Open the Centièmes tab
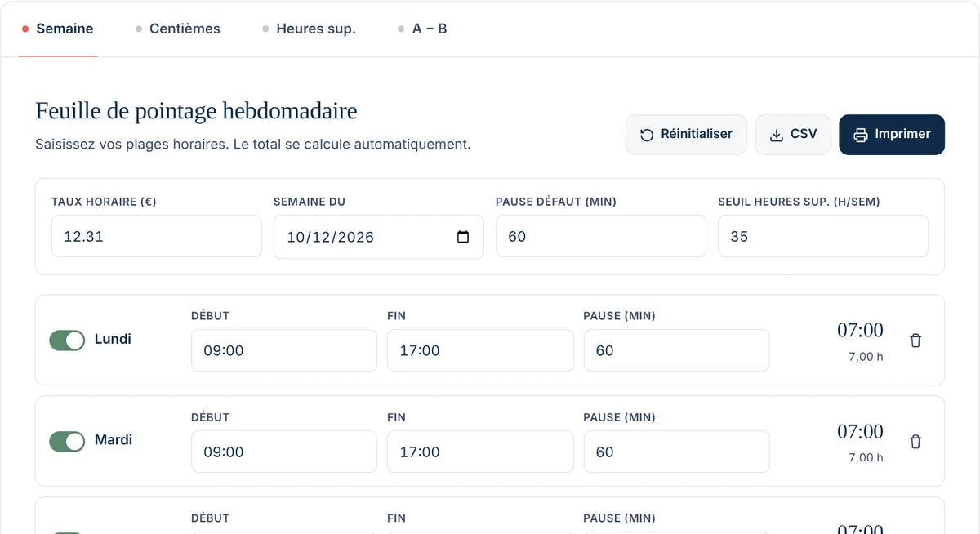 click(178, 29)
